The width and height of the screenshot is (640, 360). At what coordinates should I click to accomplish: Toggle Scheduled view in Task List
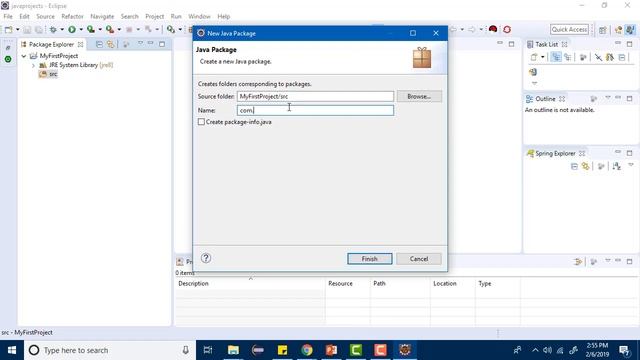click(x=568, y=58)
